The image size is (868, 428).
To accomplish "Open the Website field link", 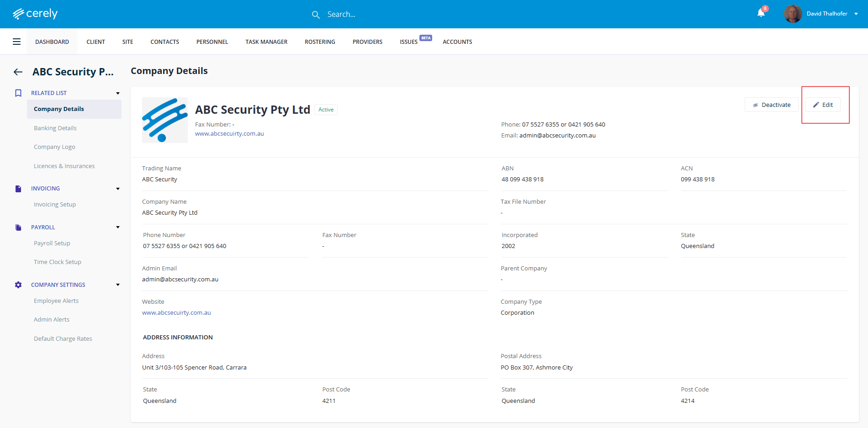I will (177, 313).
